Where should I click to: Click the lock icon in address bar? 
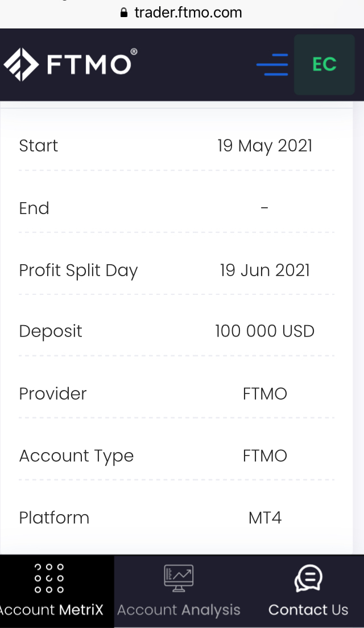coord(125,13)
